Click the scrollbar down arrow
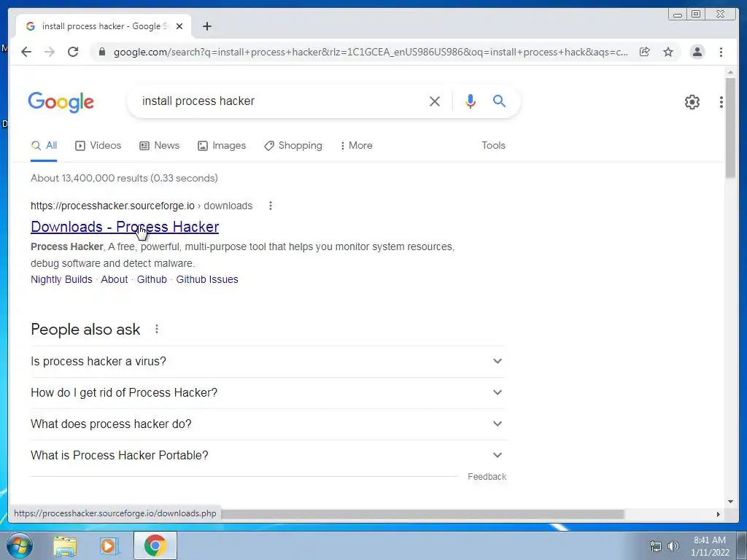747x560 pixels. tap(730, 502)
